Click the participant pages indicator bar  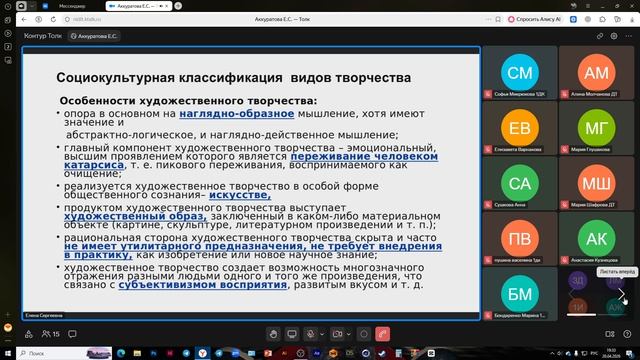click(596, 315)
